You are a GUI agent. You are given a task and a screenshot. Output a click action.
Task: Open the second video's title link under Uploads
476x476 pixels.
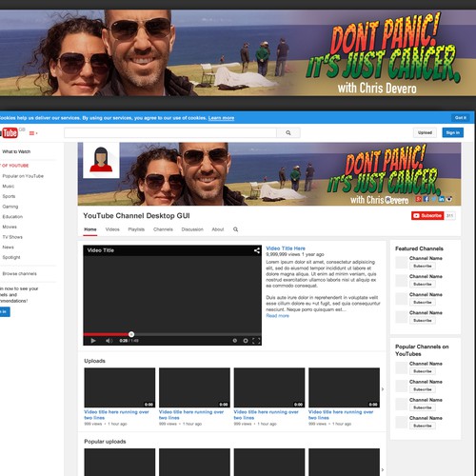click(x=191, y=415)
